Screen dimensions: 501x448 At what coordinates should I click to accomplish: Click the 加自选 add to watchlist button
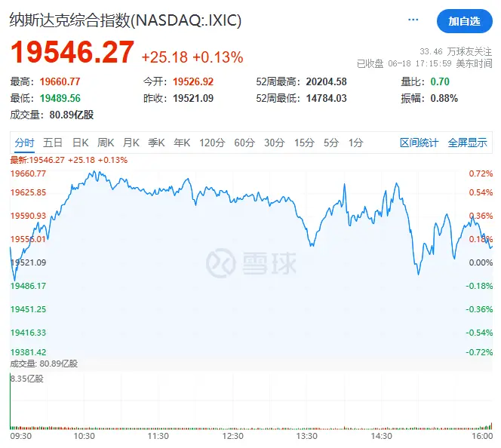pyautogui.click(x=464, y=21)
